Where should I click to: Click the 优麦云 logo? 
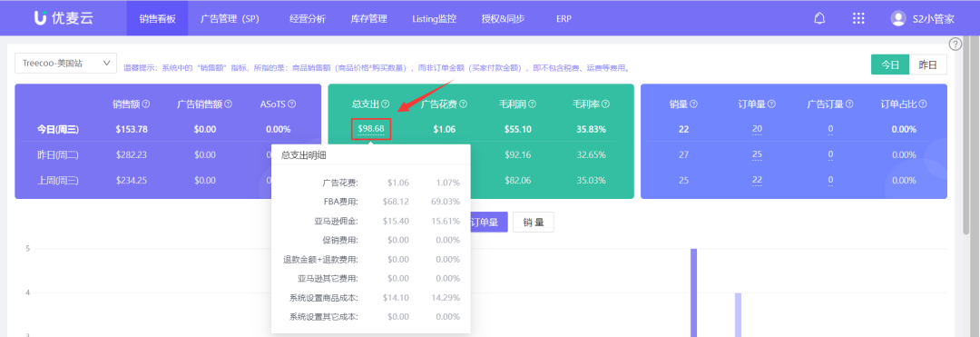64,18
